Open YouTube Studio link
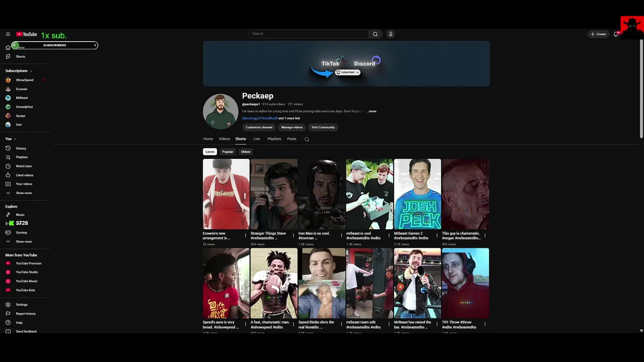This screenshot has height=362, width=644. click(x=27, y=272)
